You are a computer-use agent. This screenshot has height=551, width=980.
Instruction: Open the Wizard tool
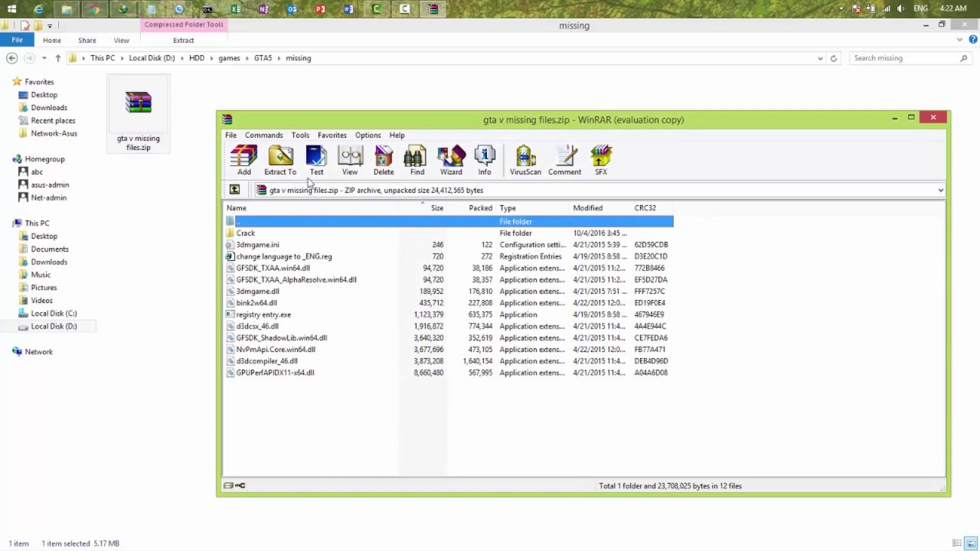451,160
